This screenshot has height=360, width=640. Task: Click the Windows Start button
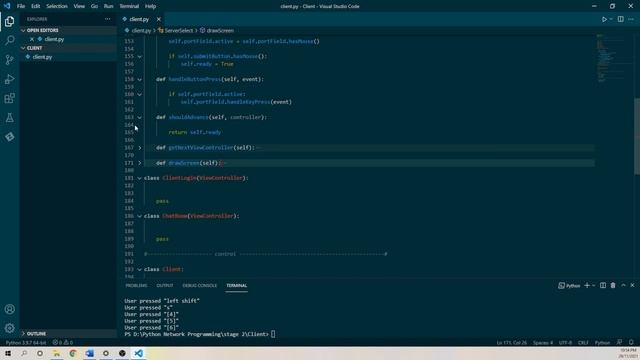click(x=8, y=353)
